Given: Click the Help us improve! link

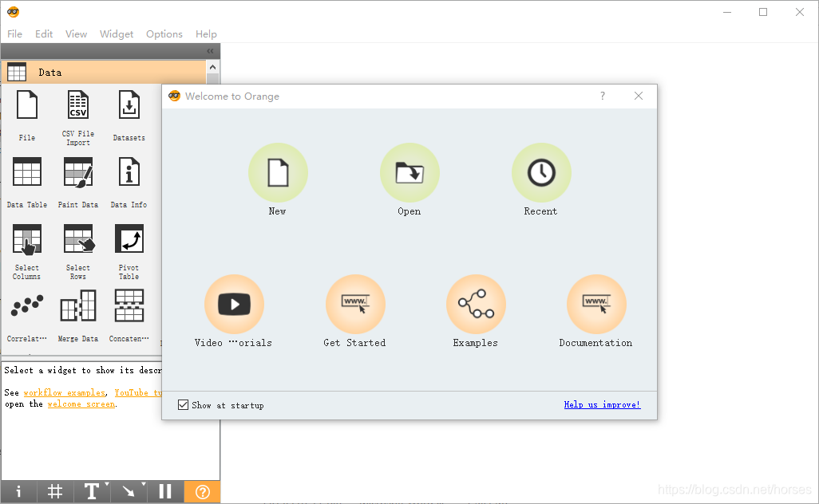Looking at the screenshot, I should pos(602,404).
